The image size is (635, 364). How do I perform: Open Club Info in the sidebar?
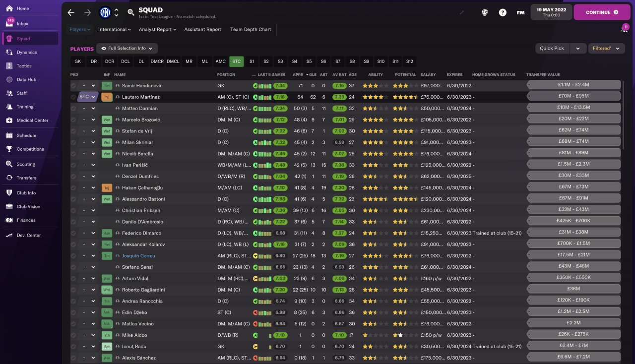[30, 193]
